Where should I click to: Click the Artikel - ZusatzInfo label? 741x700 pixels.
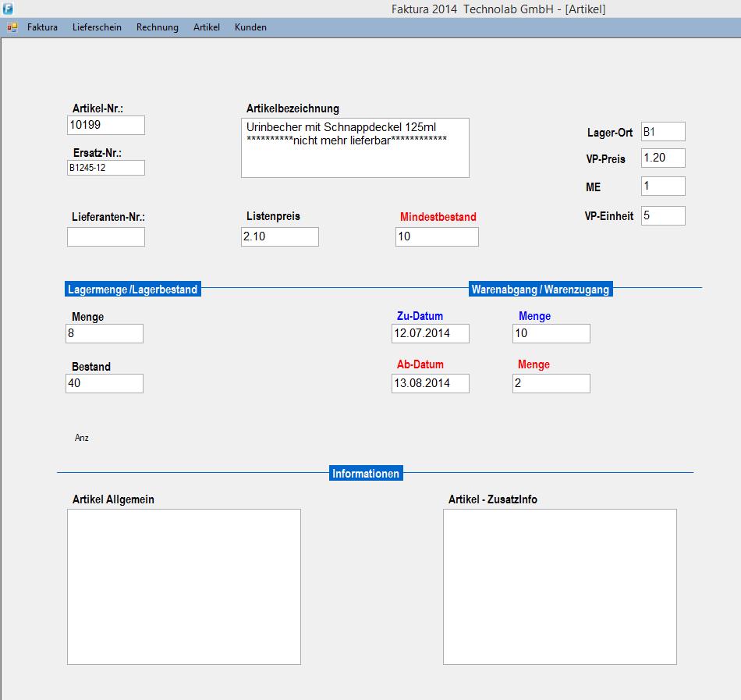(492, 499)
